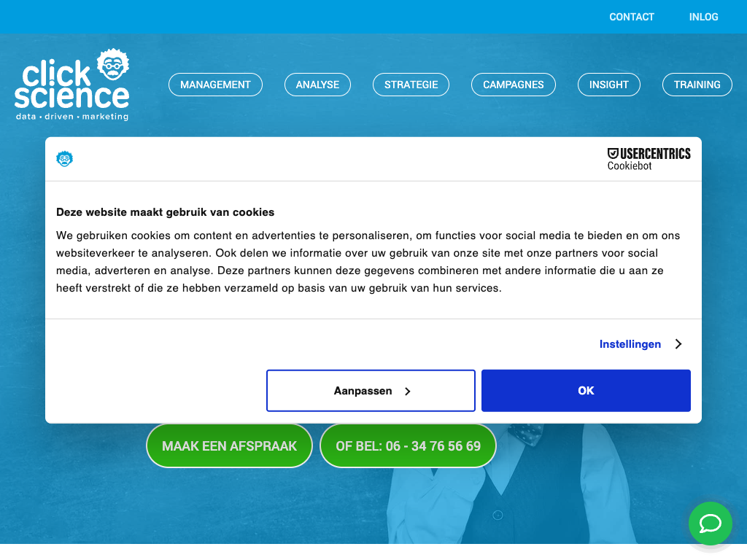
Task: Open the Instellingen cookie settings link
Action: 630,344
